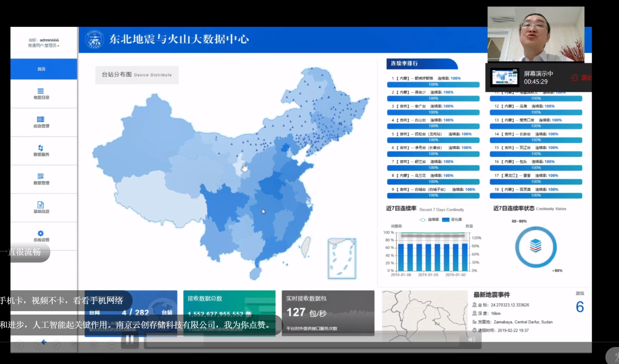Click the progress bar under 安广台 rank 3
This screenshot has height=364, width=619.
(433, 112)
